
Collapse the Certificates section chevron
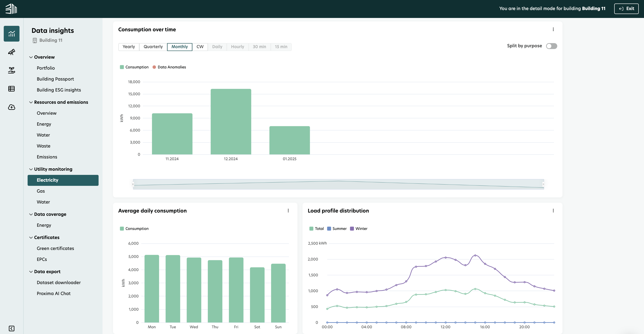coord(31,237)
